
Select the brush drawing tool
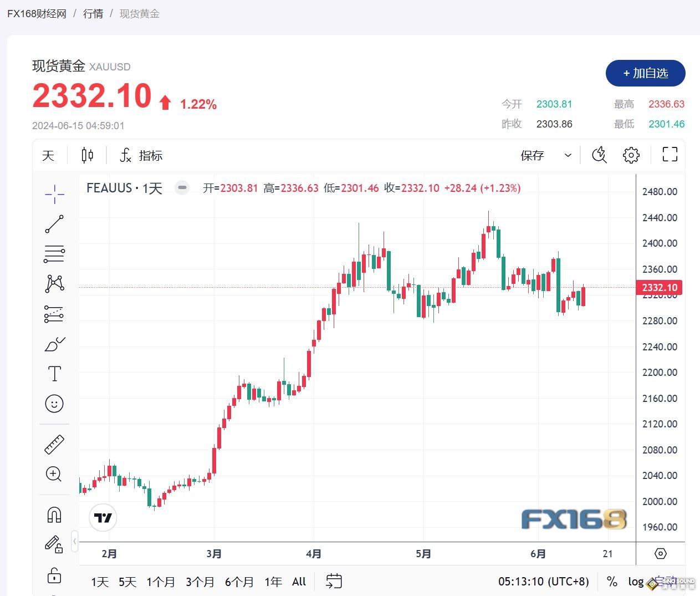(54, 344)
